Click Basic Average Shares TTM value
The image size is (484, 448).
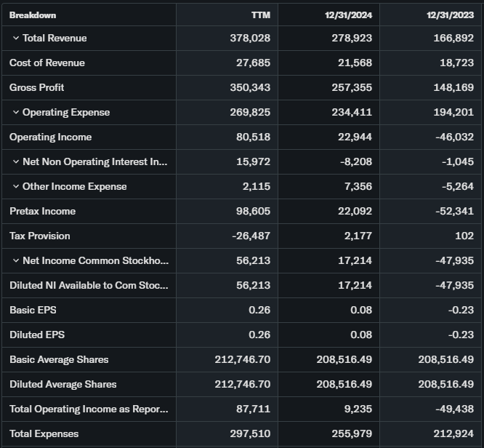coord(243,359)
